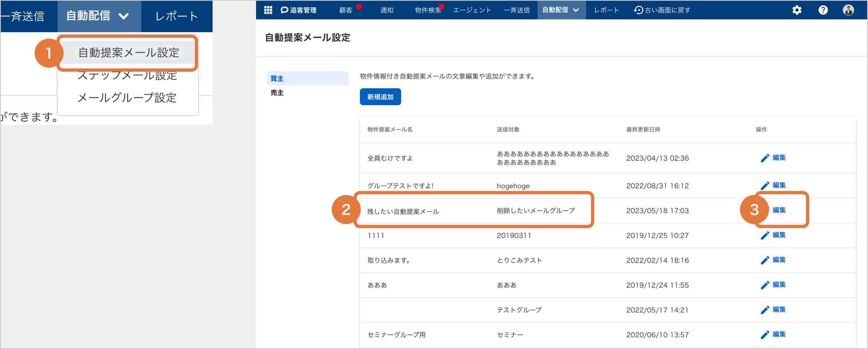868x349 pixels.
Task: Click pencil icon for グループテストですよ! row
Action: coord(765,186)
